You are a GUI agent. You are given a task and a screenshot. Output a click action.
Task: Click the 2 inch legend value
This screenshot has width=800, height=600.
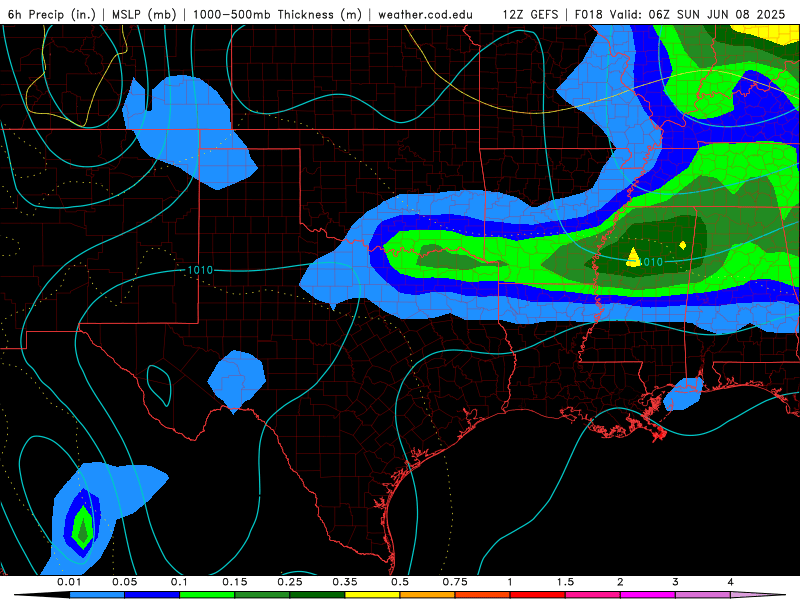click(x=620, y=582)
